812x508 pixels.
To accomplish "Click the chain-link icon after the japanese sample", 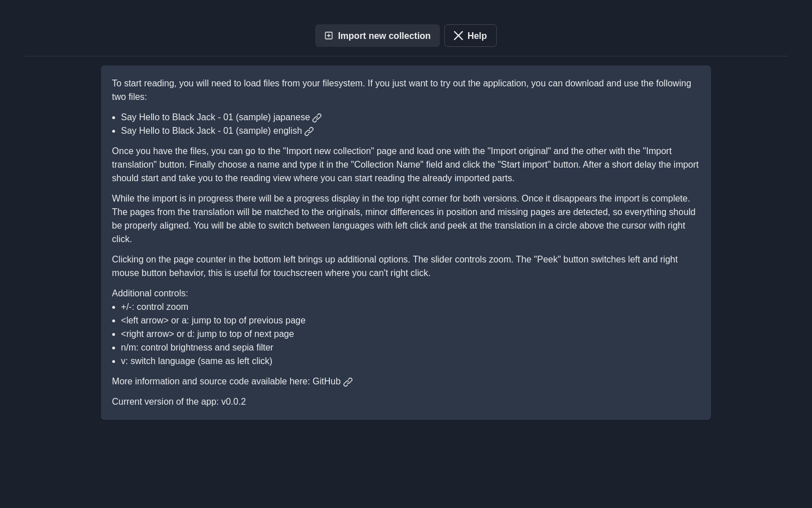I will coord(317,117).
